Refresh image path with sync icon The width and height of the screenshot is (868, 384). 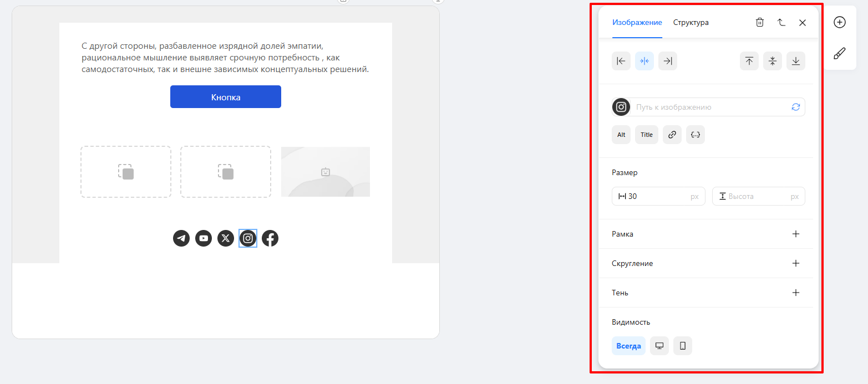pyautogui.click(x=796, y=107)
